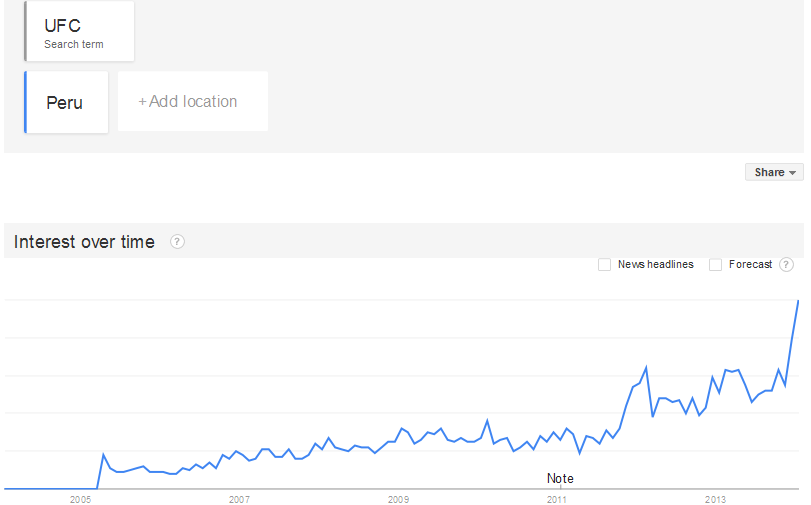Tick the Forecast checkbox

pos(715,264)
